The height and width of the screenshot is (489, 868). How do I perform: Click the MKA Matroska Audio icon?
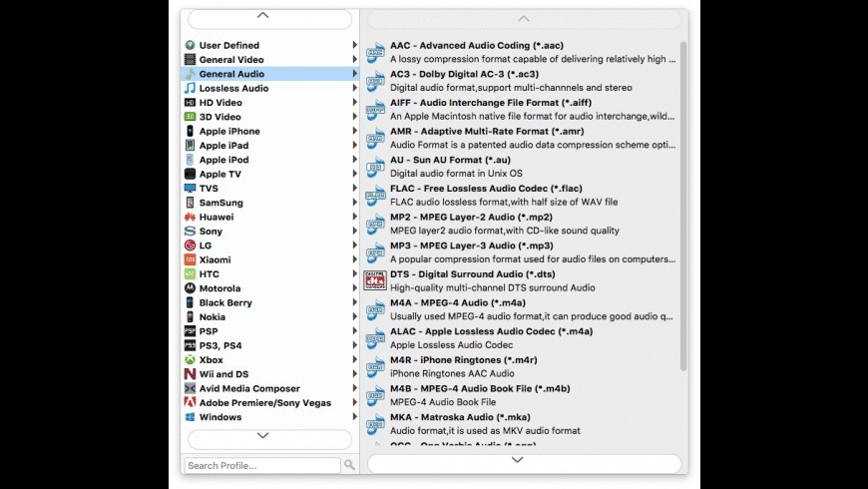(375, 424)
